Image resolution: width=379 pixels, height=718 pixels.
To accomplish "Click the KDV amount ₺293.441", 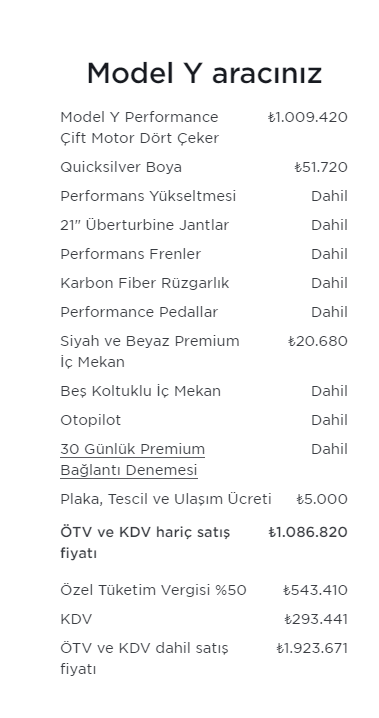I will (x=316, y=619).
